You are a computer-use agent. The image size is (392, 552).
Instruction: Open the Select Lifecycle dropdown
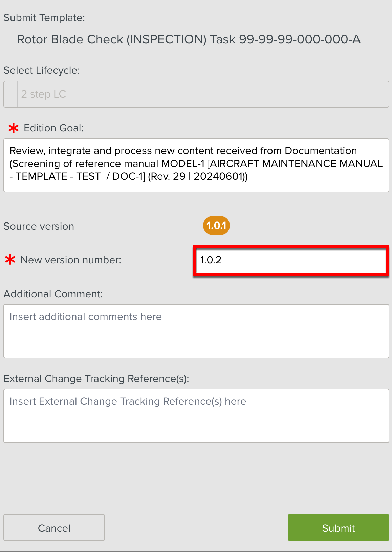coord(203,94)
